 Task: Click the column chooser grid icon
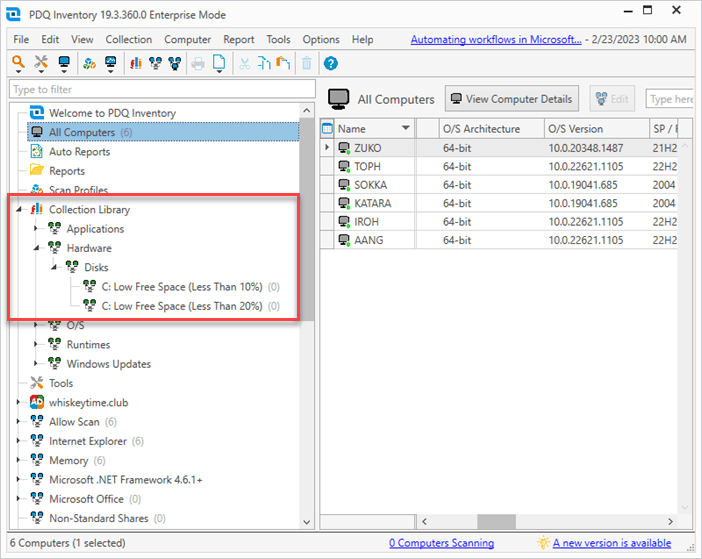(x=327, y=129)
